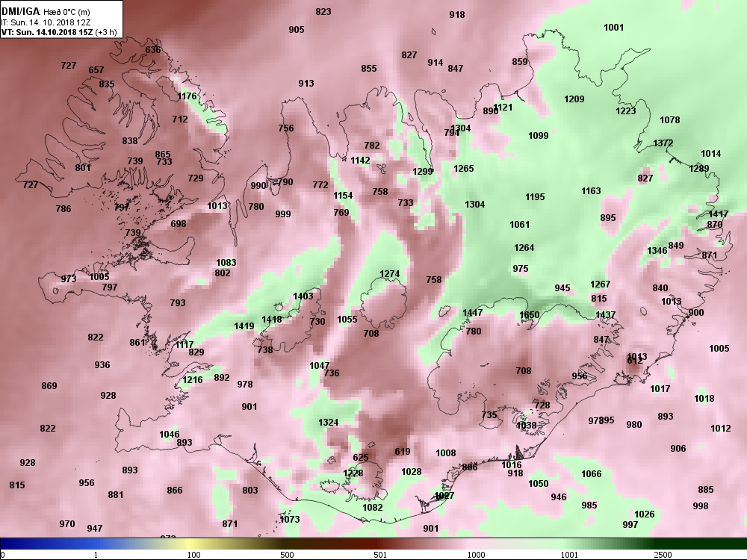This screenshot has width=747, height=560.
Task: Click the 1000 label on the color scale
Action: click(x=476, y=555)
